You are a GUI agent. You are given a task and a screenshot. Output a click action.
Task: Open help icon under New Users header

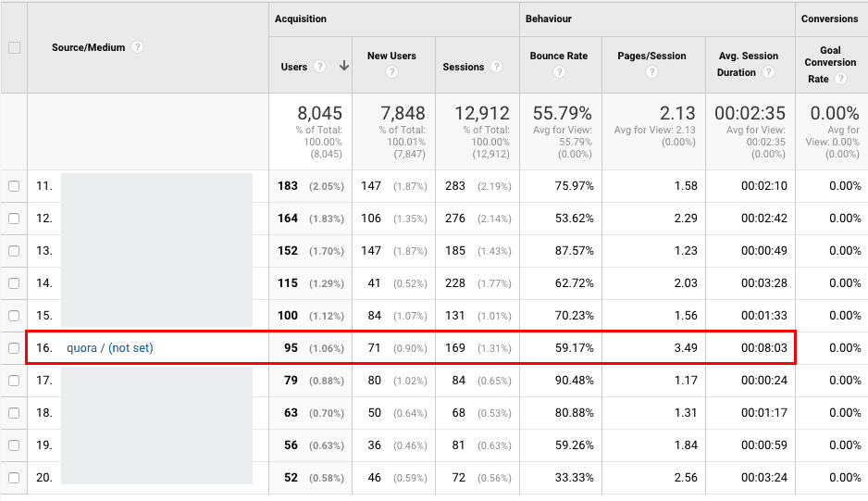pyautogui.click(x=392, y=72)
